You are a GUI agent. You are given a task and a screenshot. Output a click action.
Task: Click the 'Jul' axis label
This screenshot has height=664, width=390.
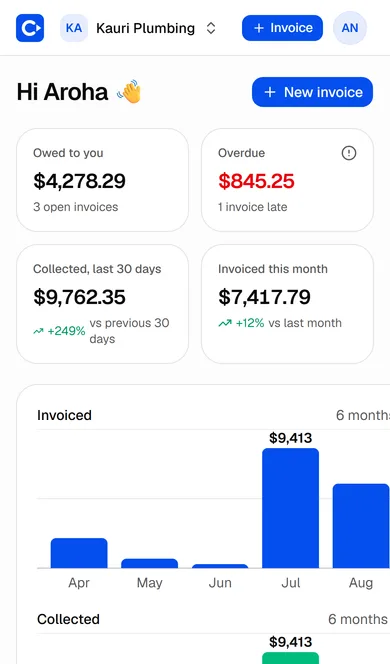tap(290, 583)
